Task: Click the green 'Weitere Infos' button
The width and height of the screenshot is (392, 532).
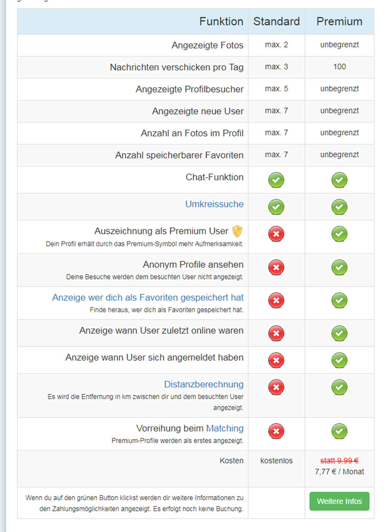Action: (339, 501)
